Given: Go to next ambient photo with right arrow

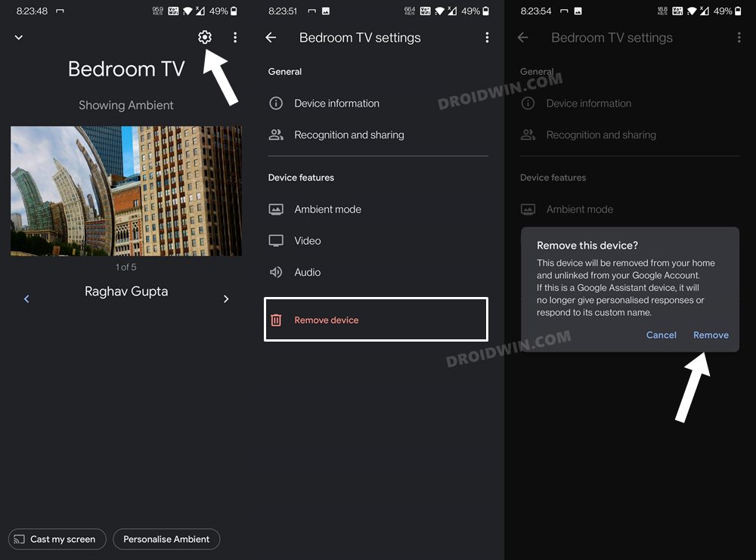Looking at the screenshot, I should point(225,299).
